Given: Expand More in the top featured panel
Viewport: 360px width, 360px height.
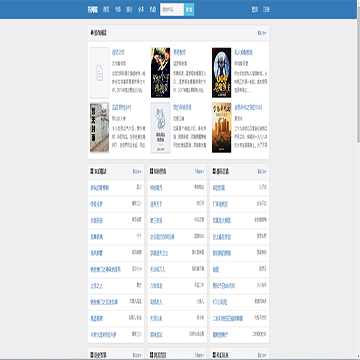Looking at the screenshot, I should pyautogui.click(x=262, y=33).
